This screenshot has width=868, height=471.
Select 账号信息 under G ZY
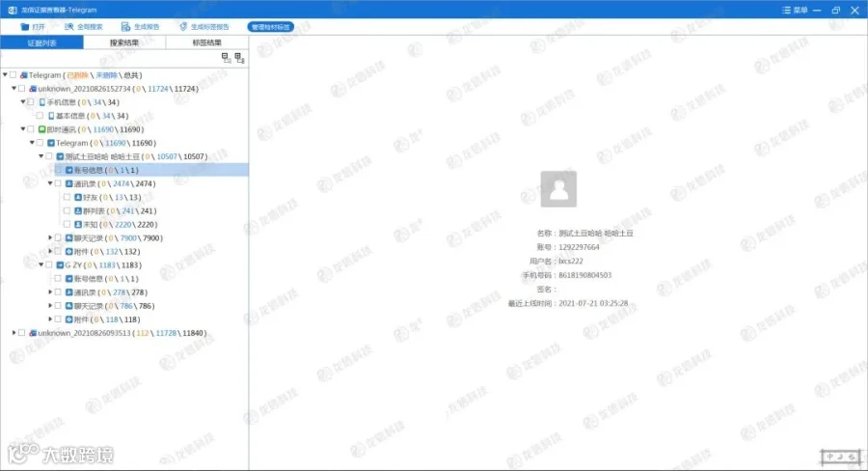click(x=106, y=279)
